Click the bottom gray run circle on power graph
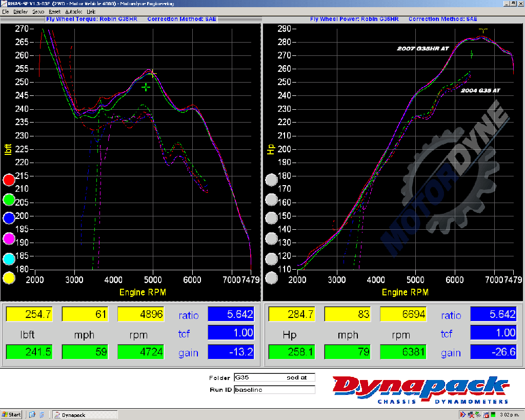 tap(271, 278)
